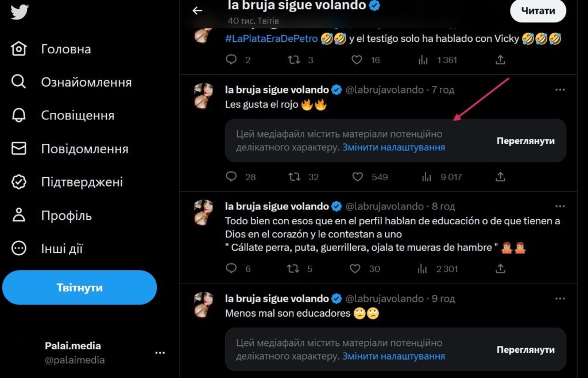This screenshot has width=588, height=378.
Task: Open more options for "Les gusta el rojo" tweet
Action: pyautogui.click(x=560, y=89)
